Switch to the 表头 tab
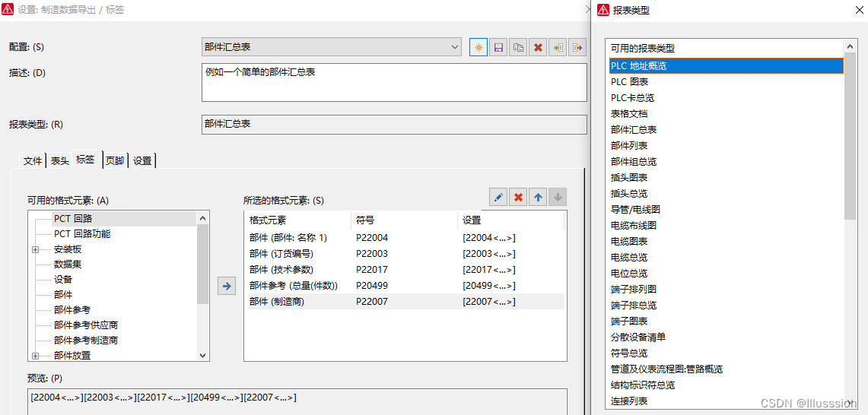The width and height of the screenshot is (868, 415). click(x=59, y=160)
